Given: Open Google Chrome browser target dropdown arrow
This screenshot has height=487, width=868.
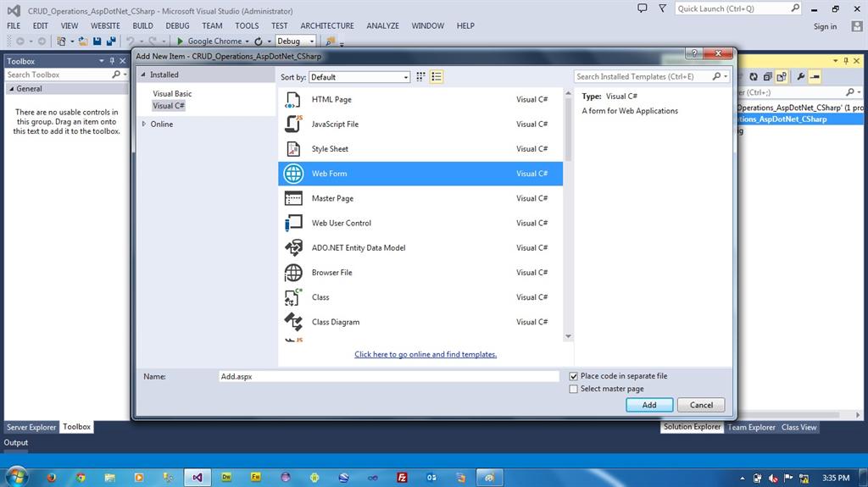Looking at the screenshot, I should click(x=247, y=42).
